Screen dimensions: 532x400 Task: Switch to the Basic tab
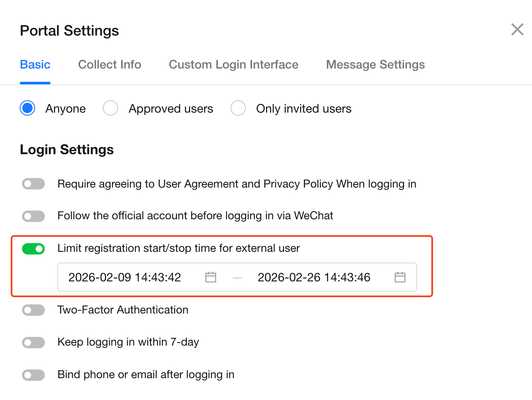pos(35,65)
